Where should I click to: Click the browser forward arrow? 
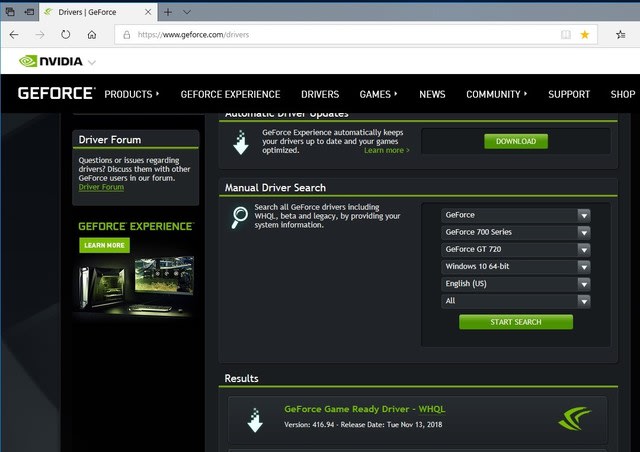point(40,35)
